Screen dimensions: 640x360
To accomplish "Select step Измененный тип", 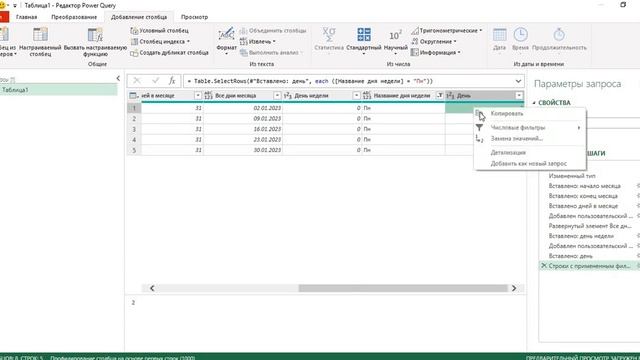I will 572,176.
